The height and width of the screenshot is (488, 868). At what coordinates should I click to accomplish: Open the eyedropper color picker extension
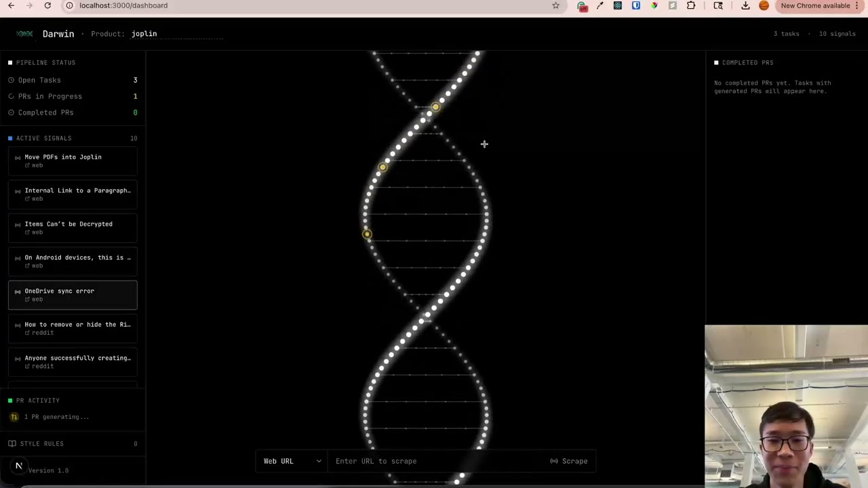tap(600, 5)
